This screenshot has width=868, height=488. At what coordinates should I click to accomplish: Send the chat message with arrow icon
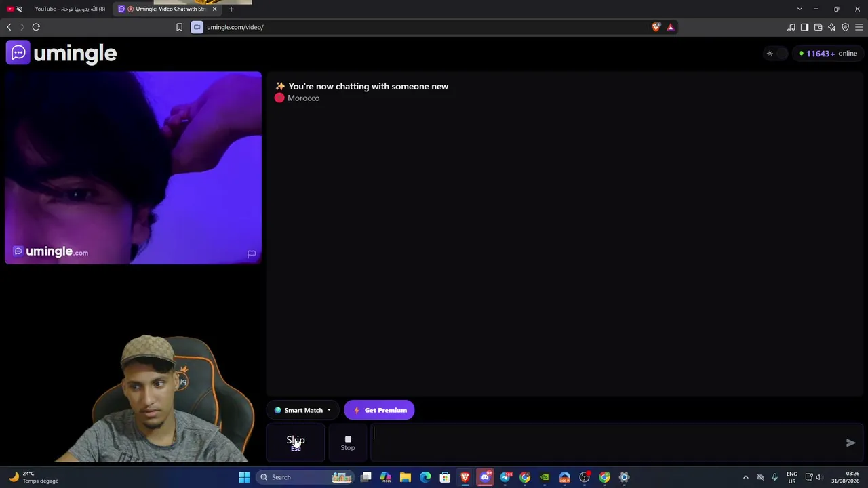pos(850,443)
